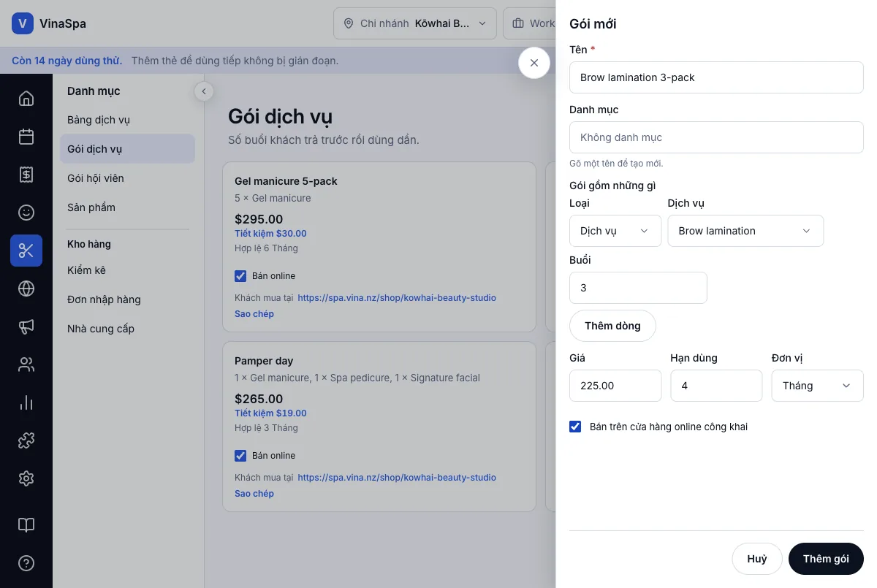Open the globe online store icon
The width and height of the screenshot is (877, 588).
pyautogui.click(x=26, y=289)
